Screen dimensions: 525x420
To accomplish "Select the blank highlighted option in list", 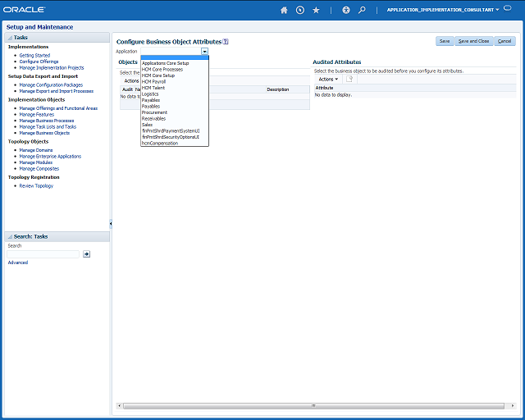I will [175, 57].
